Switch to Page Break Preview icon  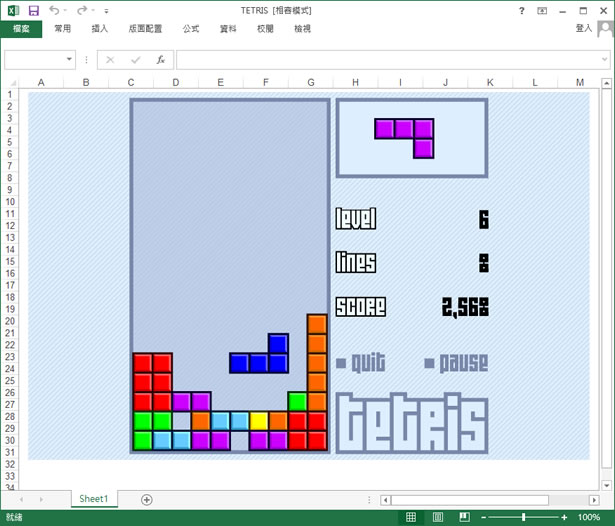point(461,517)
